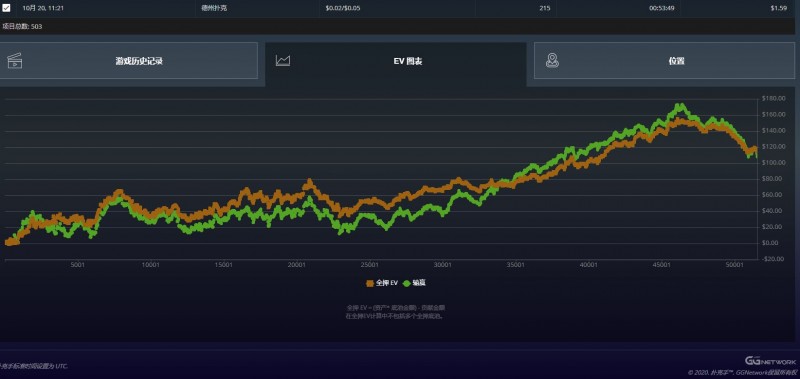Image resolution: width=800 pixels, height=379 pixels.
Task: Click the line chart icon on EV 图表 tab
Action: pos(283,61)
